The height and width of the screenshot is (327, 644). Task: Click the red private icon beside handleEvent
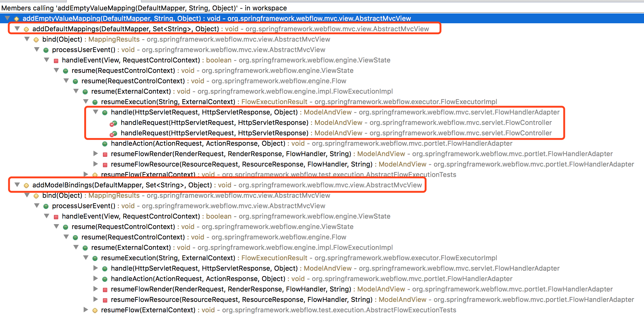[x=56, y=60]
